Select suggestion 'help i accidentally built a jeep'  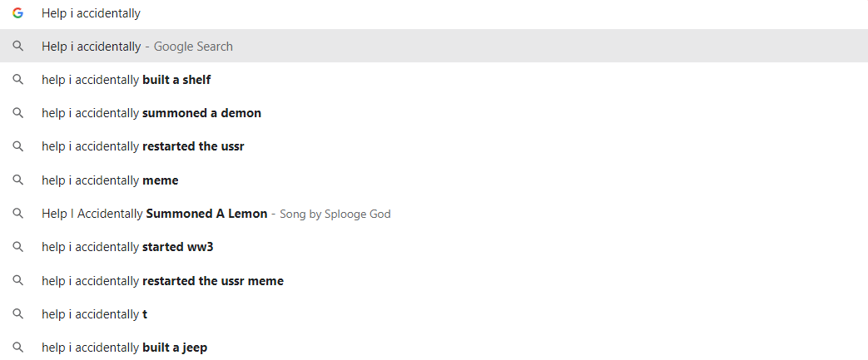[x=125, y=348]
